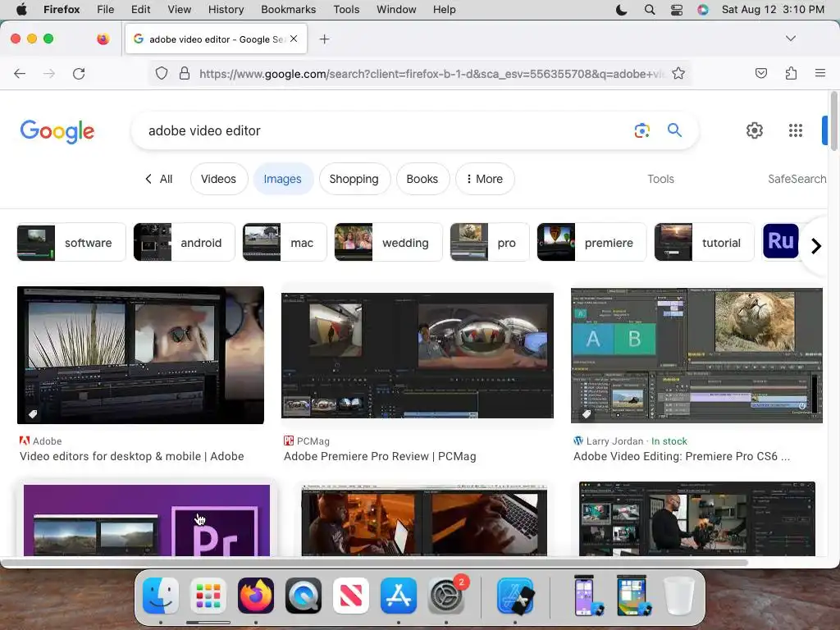The height and width of the screenshot is (630, 840).
Task: Click the Google logo
Action: [x=57, y=131]
